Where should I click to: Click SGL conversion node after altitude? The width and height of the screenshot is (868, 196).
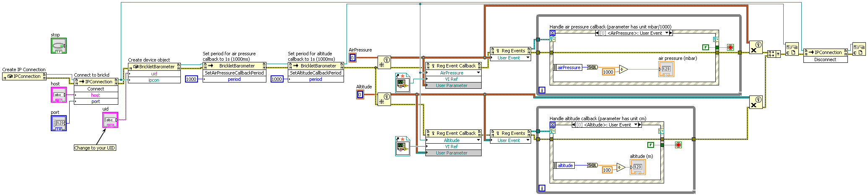[x=592, y=165]
